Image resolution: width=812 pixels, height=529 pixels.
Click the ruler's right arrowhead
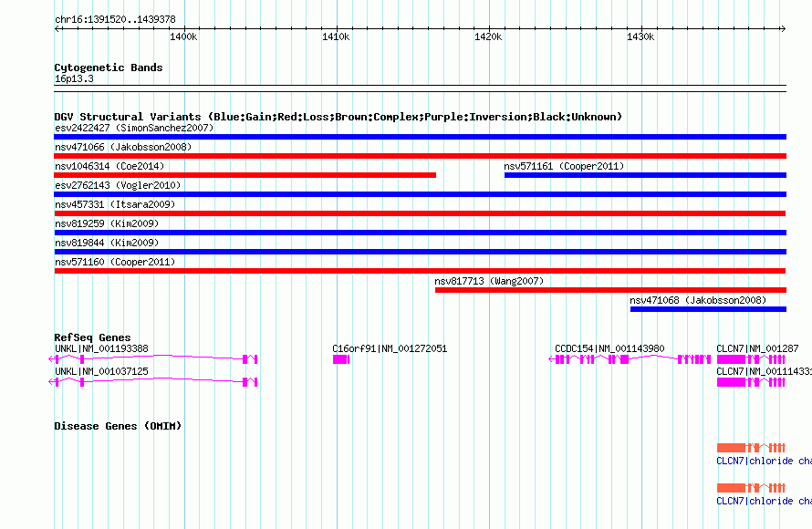pyautogui.click(x=783, y=28)
